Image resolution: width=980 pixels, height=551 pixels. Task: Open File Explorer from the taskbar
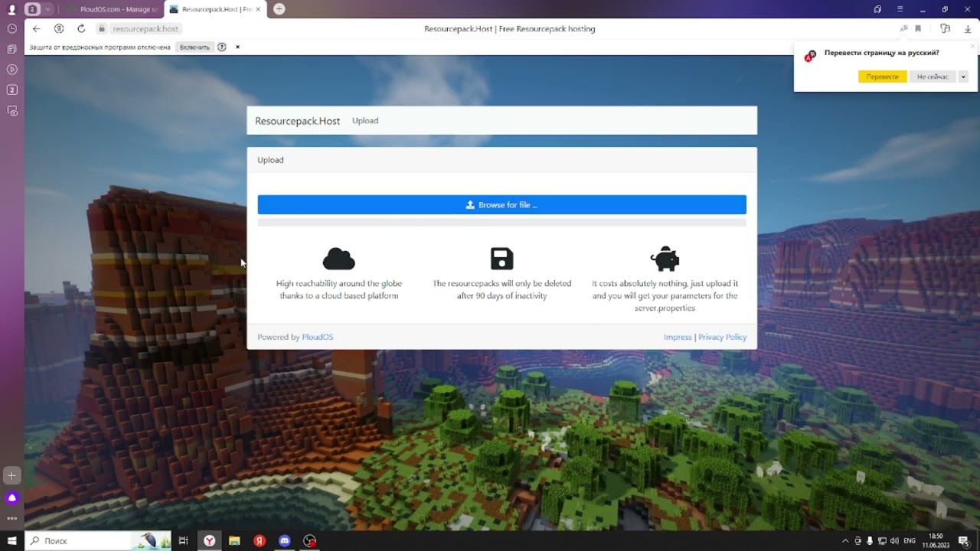click(x=234, y=540)
